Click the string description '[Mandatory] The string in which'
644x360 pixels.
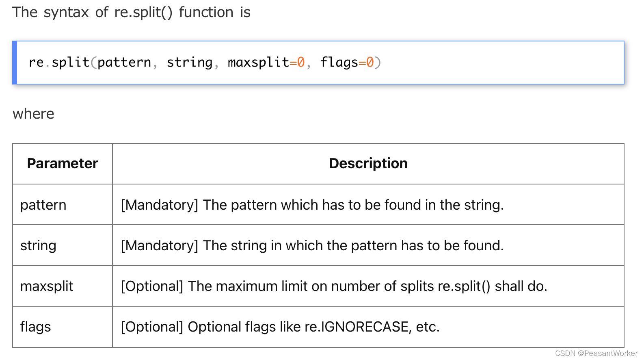point(312,245)
